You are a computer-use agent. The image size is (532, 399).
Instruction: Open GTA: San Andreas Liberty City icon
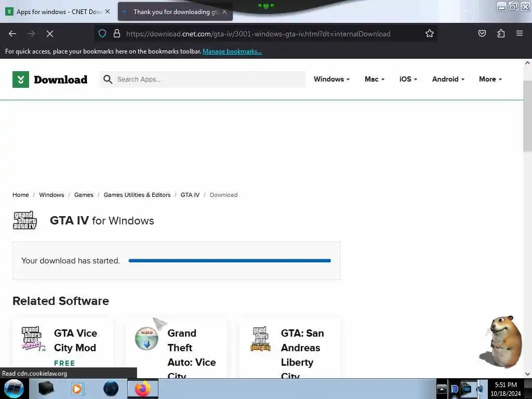pos(260,339)
